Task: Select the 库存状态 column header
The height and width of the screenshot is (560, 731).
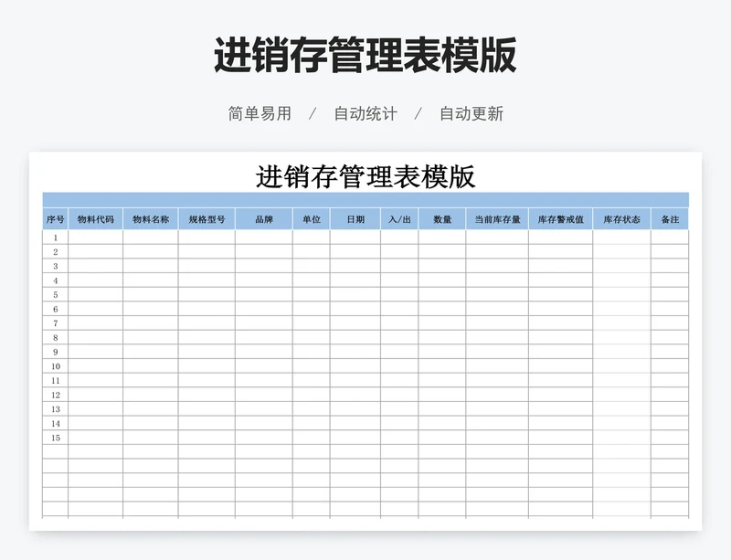Action: (622, 219)
